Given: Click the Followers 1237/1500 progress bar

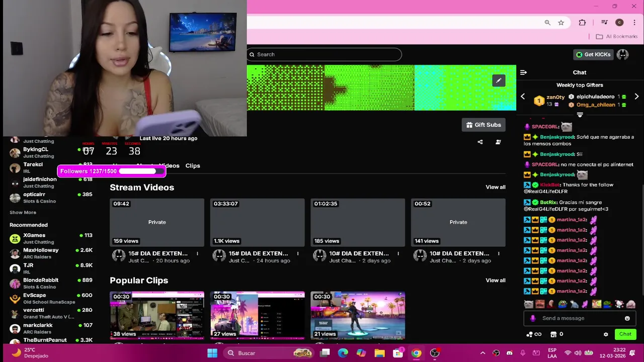Looking at the screenshot, I should pyautogui.click(x=111, y=171).
